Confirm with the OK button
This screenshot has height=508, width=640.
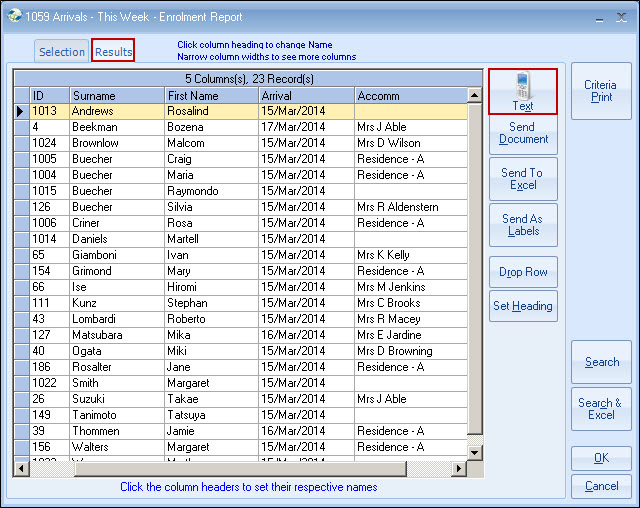tap(601, 458)
